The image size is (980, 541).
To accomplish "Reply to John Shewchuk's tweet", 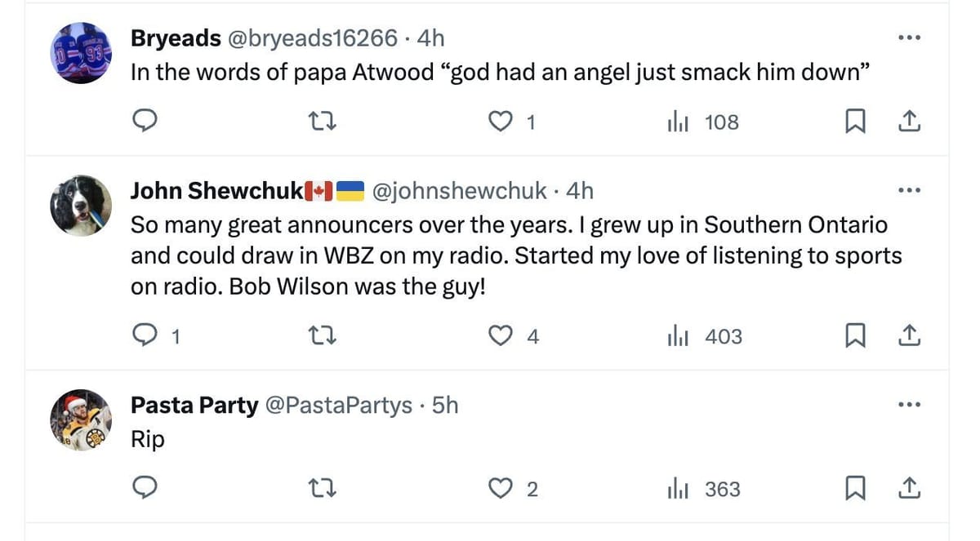I will (x=145, y=336).
